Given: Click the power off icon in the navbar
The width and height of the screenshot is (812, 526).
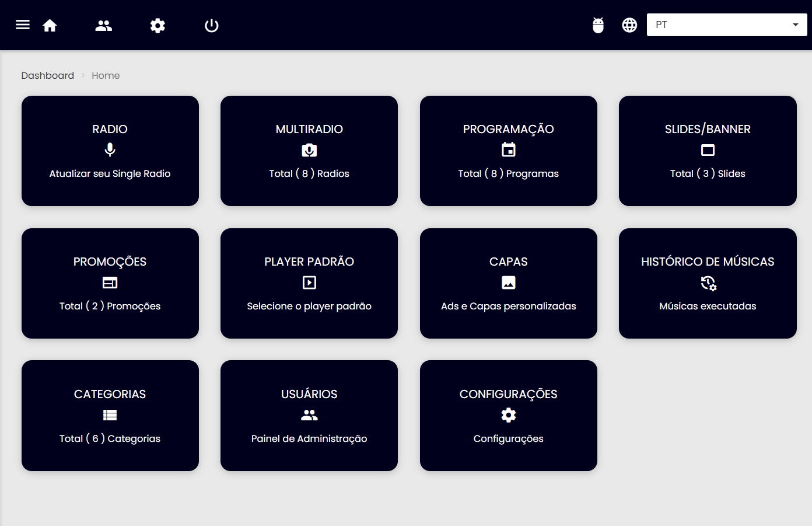Looking at the screenshot, I should point(211,25).
